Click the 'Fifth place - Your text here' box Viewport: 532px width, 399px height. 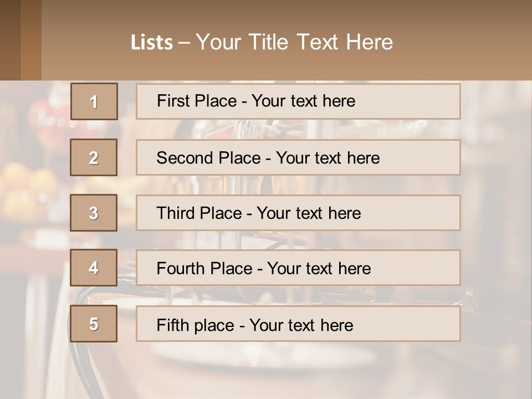(298, 324)
